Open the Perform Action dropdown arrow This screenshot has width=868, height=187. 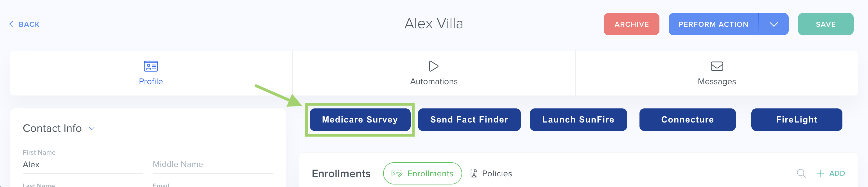pos(774,24)
